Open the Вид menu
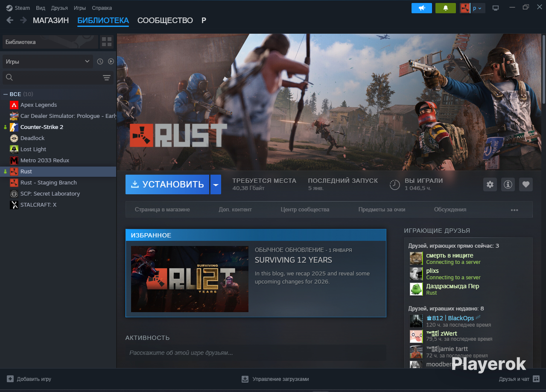 [x=41, y=8]
